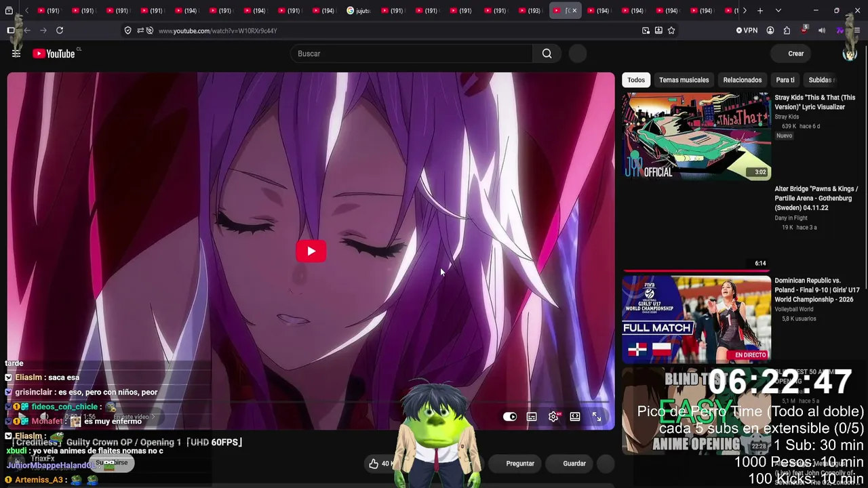Viewport: 868px width, 488px height.
Task: Select the Relacionados filter chip
Action: 742,80
